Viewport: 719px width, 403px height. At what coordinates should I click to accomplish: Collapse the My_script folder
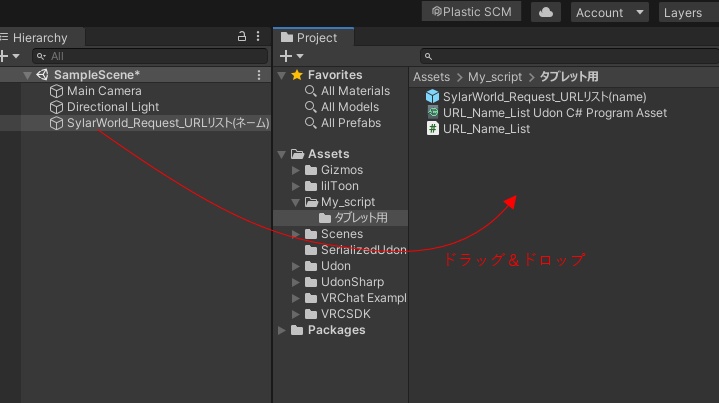[296, 202]
